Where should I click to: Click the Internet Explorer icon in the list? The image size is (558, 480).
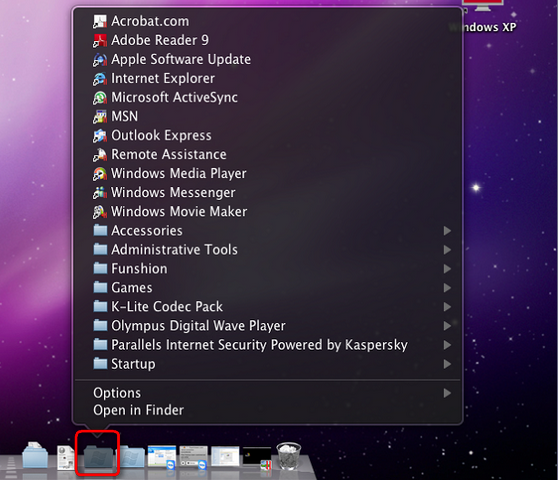[x=100, y=79]
